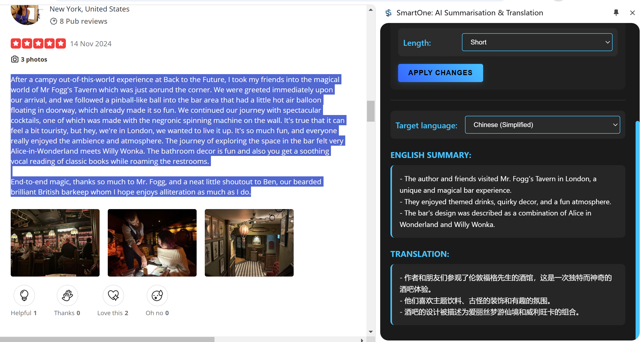Screen dimensions: 644x342
Task: Click the SmartOne logo icon
Action: tap(388, 13)
